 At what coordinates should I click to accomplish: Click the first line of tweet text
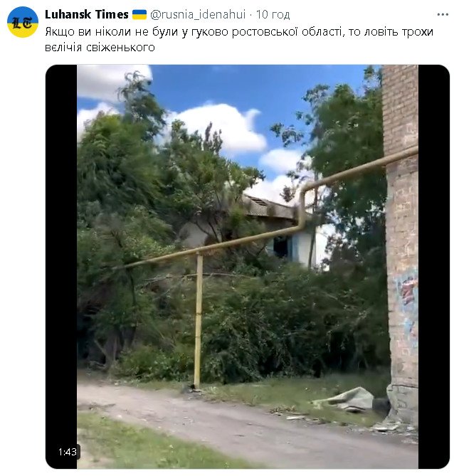pos(239,31)
